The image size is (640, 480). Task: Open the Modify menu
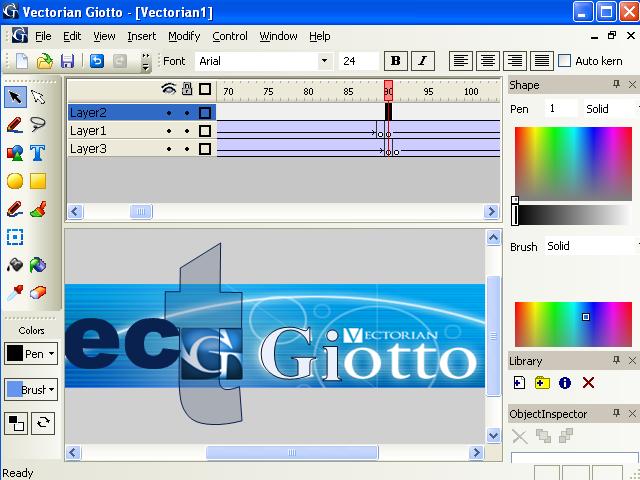(x=184, y=36)
